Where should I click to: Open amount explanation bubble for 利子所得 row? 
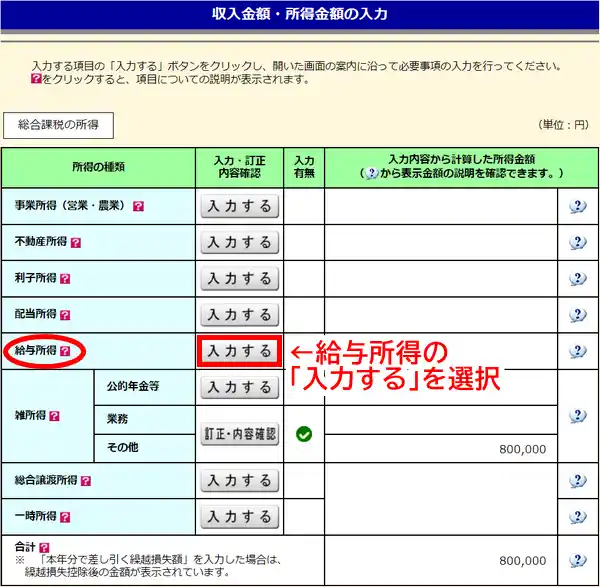pyautogui.click(x=577, y=279)
